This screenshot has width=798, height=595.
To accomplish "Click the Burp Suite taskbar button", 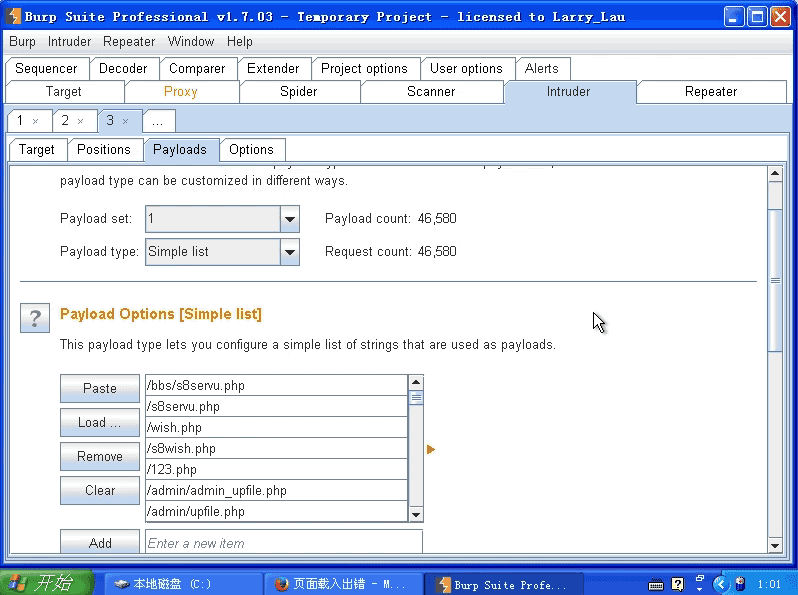I will click(x=504, y=584).
